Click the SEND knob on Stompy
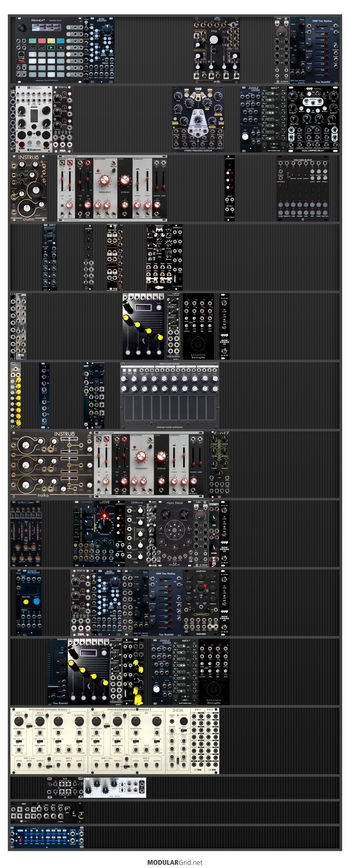The width and height of the screenshot is (350, 868). 214,518
